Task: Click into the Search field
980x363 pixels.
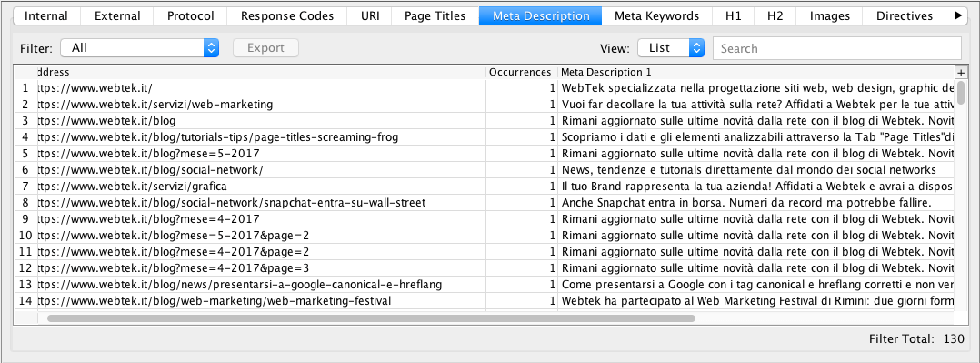Action: (x=837, y=48)
